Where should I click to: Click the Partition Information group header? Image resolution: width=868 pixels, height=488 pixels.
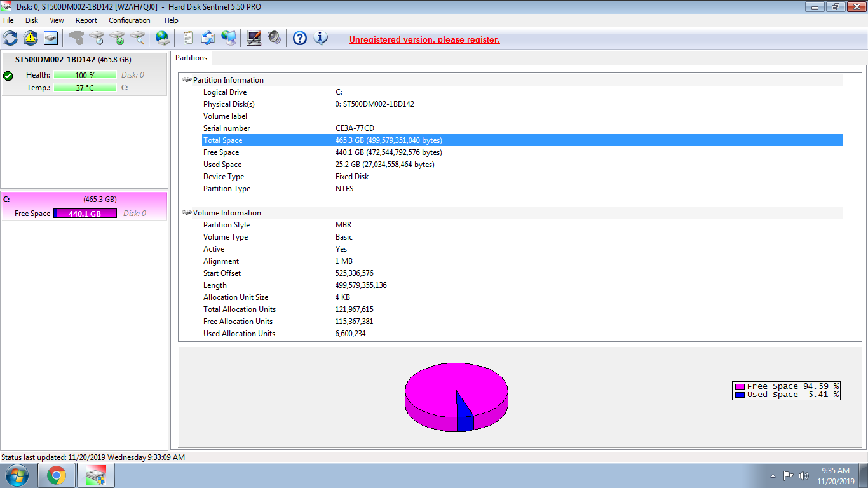pyautogui.click(x=512, y=80)
